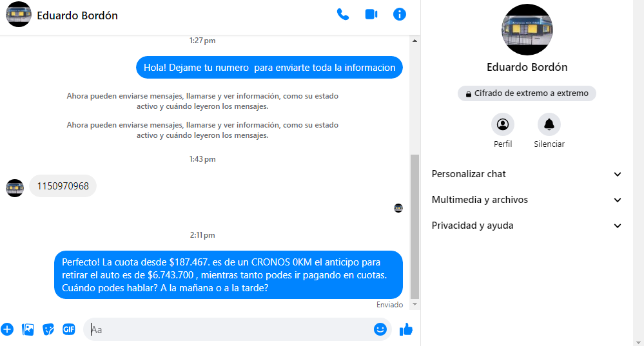Image resolution: width=644 pixels, height=346 pixels.
Task: Open the emoji picker in message field
Action: pos(380,329)
